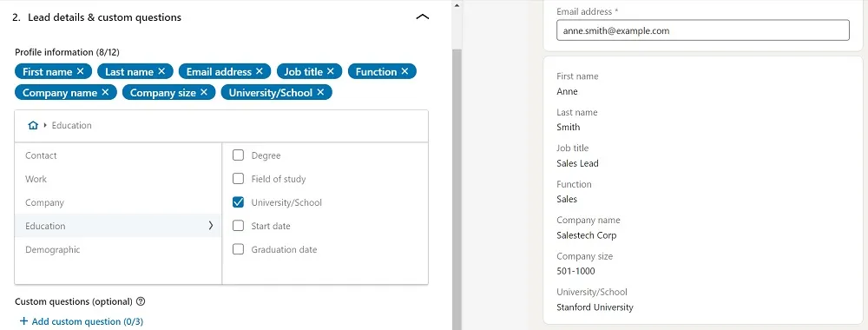Remove the Job title chip
Image resolution: width=868 pixels, height=330 pixels.
331,71
